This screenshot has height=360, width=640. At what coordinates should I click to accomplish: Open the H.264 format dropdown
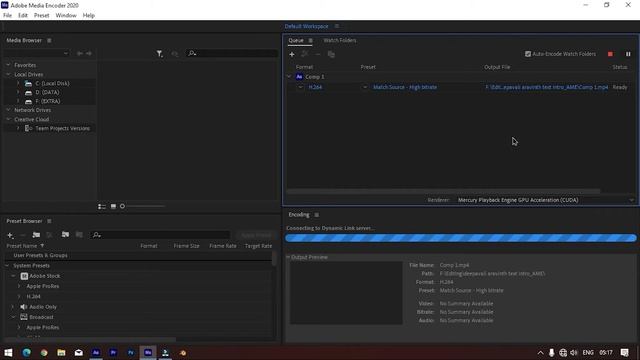coord(301,87)
